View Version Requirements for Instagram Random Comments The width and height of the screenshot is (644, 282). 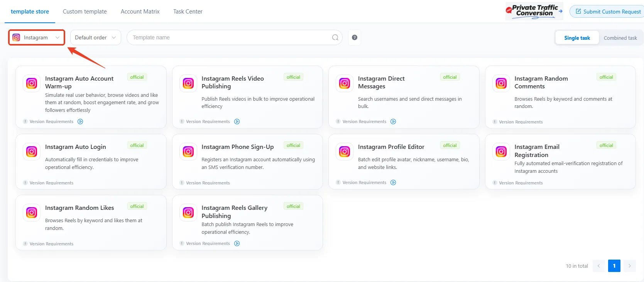521,122
